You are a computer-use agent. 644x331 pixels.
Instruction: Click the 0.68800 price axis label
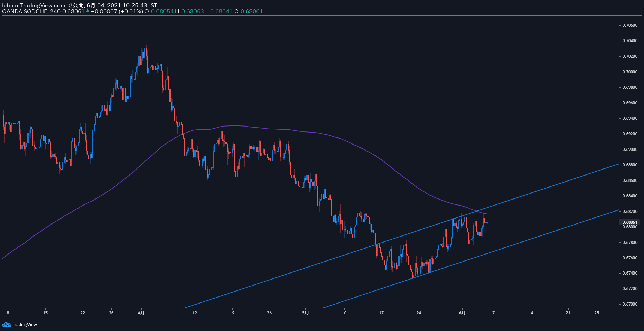630,165
